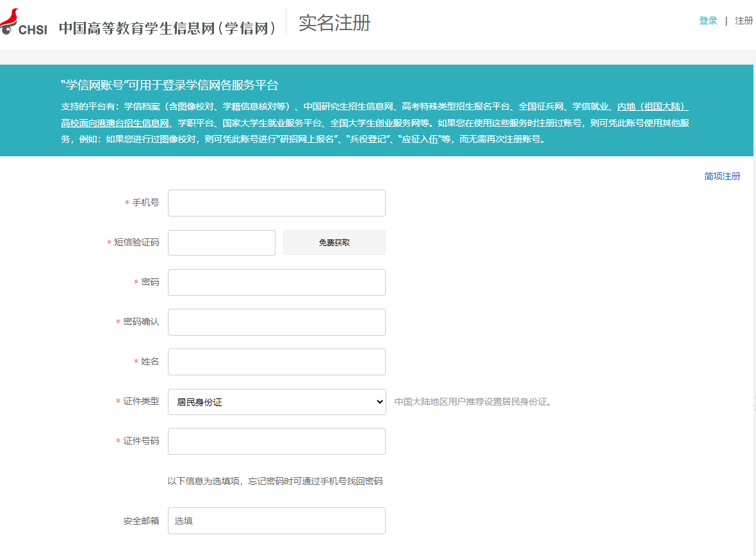
Task: Expand the 证件类型 dropdown
Action: (276, 402)
